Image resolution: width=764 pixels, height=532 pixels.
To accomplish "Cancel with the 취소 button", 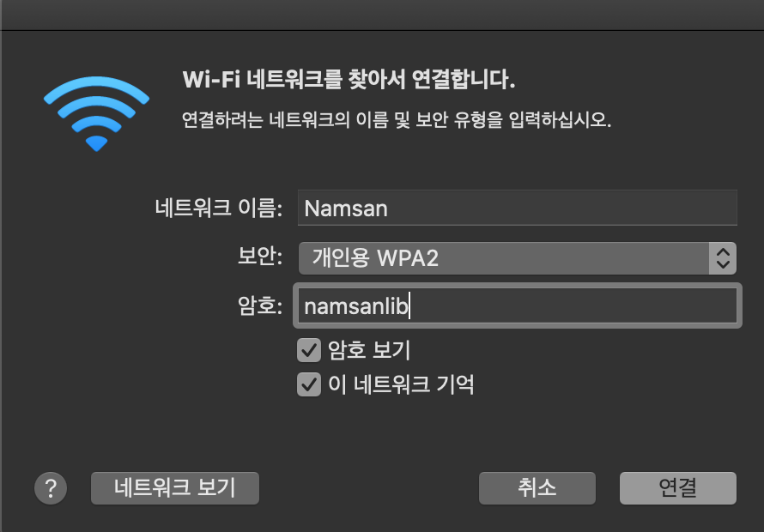I will pos(537,487).
